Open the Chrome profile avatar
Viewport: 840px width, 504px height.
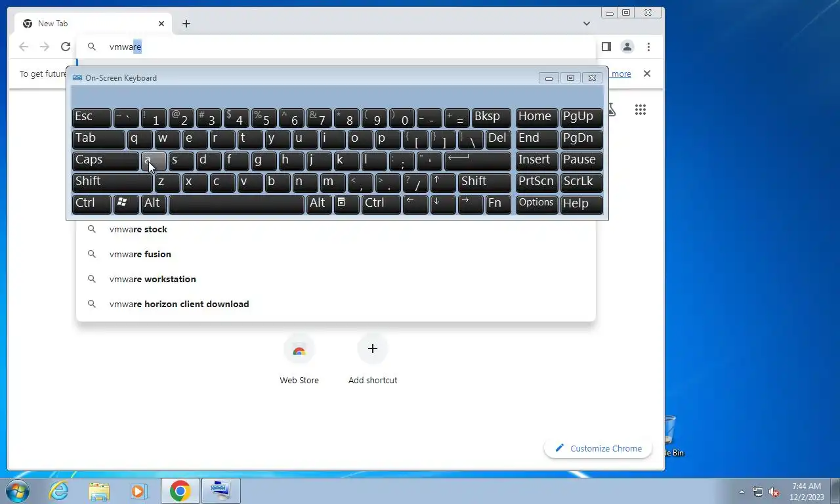tap(627, 47)
